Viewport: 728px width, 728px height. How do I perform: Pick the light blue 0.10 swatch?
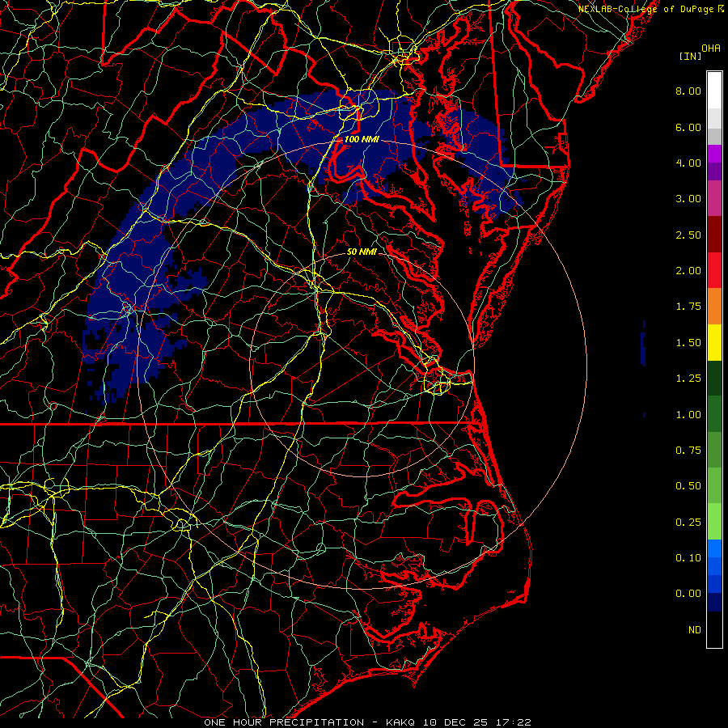point(714,548)
